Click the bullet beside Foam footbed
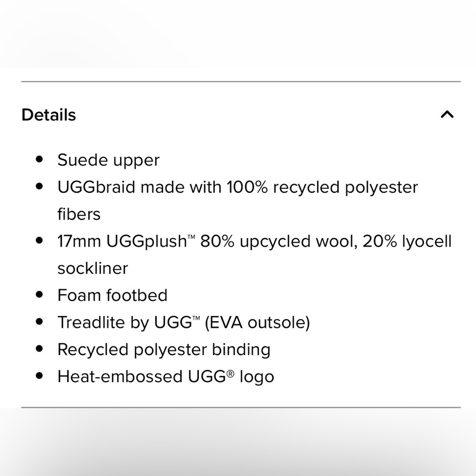476x476 pixels. coord(40,294)
